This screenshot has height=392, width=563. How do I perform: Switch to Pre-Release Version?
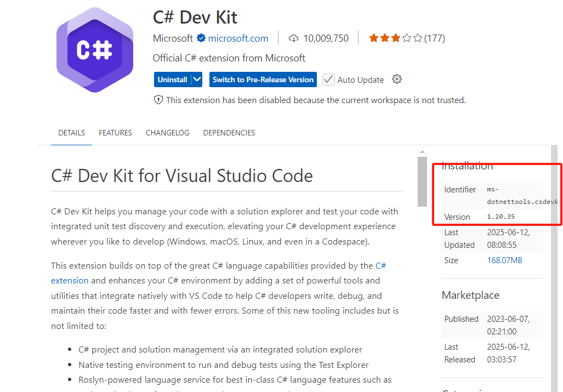point(263,79)
